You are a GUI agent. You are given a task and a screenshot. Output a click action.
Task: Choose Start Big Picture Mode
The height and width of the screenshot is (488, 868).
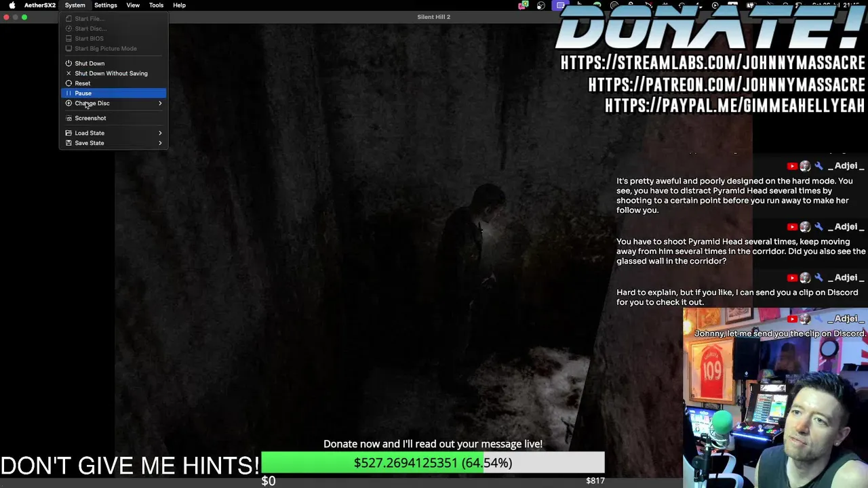click(113, 49)
